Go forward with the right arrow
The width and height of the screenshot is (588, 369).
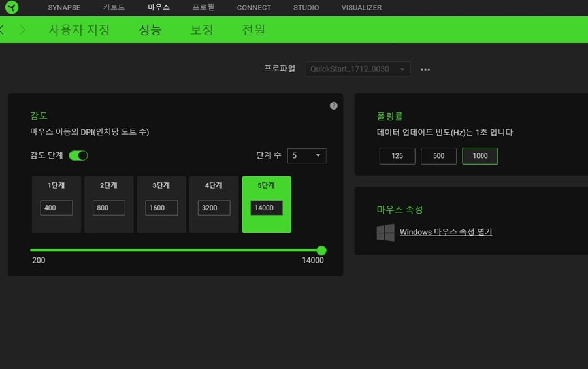point(22,29)
